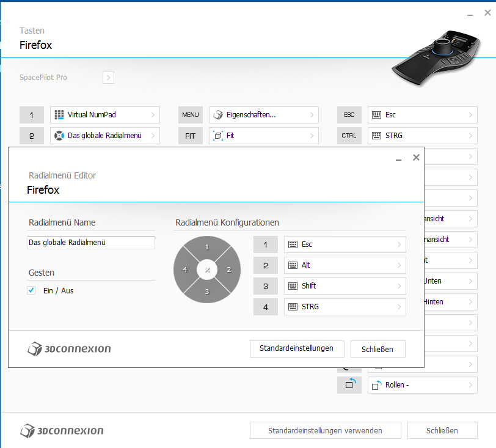
Task: Select radial menu section 3 in the wheel
Action: tap(207, 292)
